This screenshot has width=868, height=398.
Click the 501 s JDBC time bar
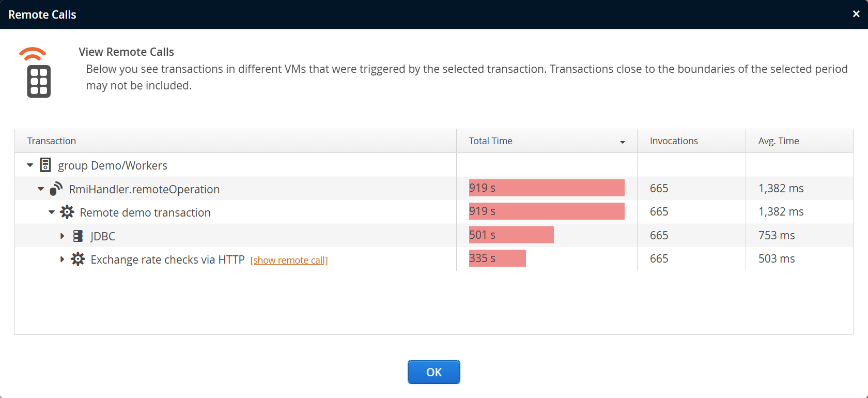click(511, 235)
